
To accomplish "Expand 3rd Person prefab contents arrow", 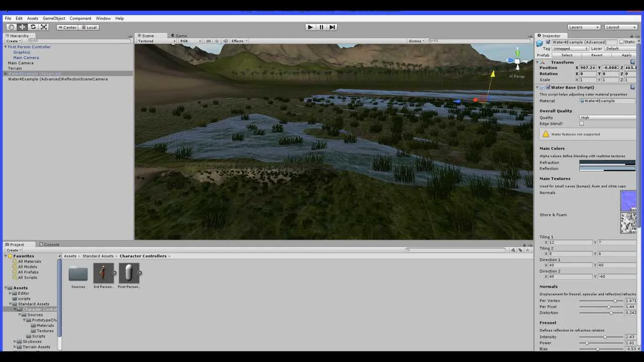I will tap(115, 274).
